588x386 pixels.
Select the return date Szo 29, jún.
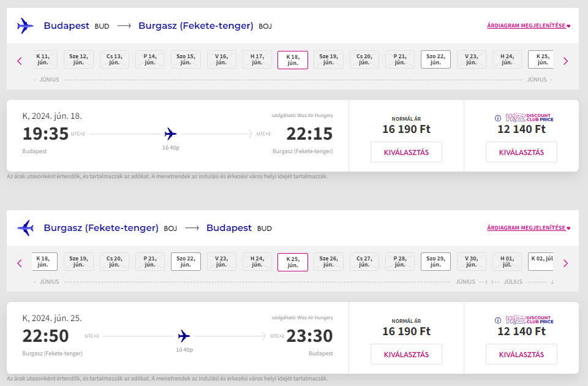point(435,262)
